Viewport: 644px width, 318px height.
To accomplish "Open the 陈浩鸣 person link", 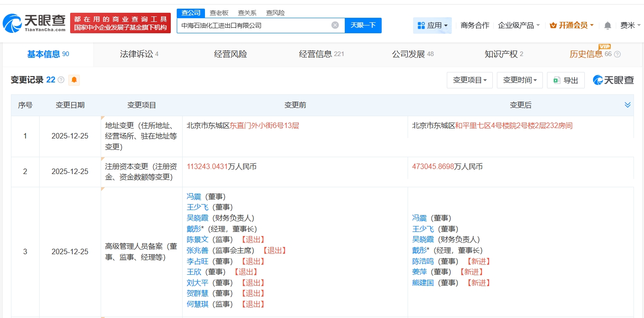I will tap(423, 262).
